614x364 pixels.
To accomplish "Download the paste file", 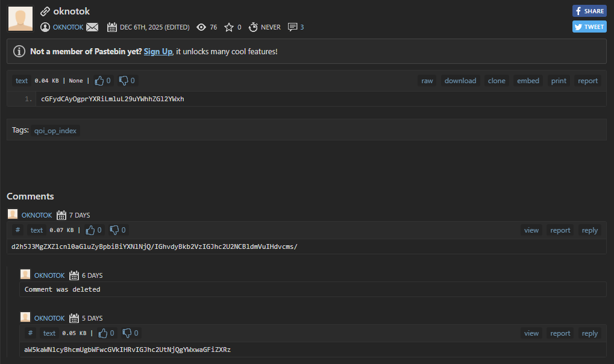I will pos(460,81).
